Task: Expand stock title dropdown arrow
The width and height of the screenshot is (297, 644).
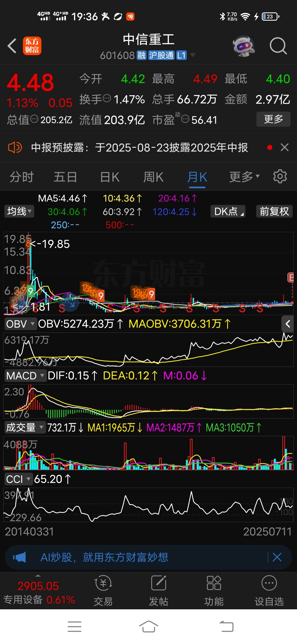Action: [193, 55]
